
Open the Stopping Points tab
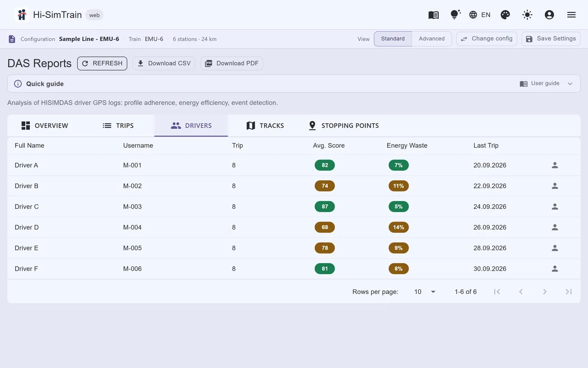[344, 126]
